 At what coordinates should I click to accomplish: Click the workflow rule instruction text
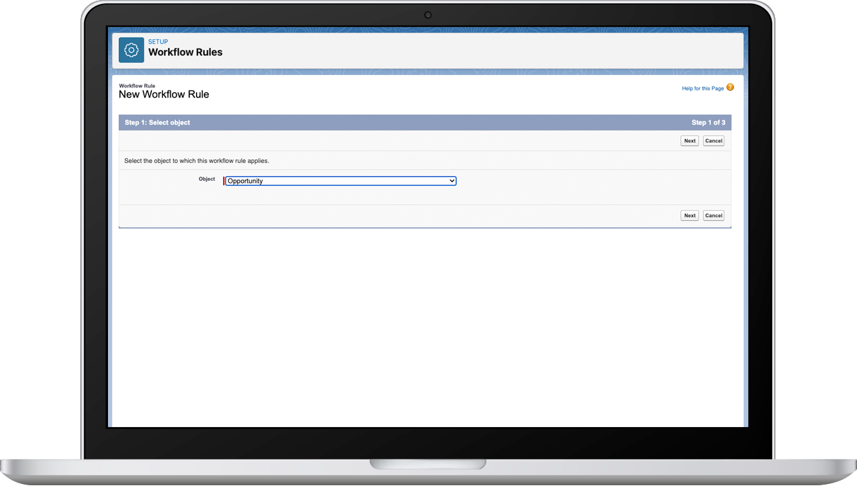tap(196, 160)
